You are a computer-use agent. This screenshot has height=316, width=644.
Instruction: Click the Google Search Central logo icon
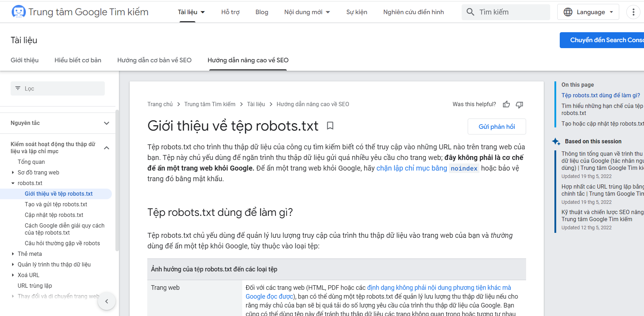(18, 12)
